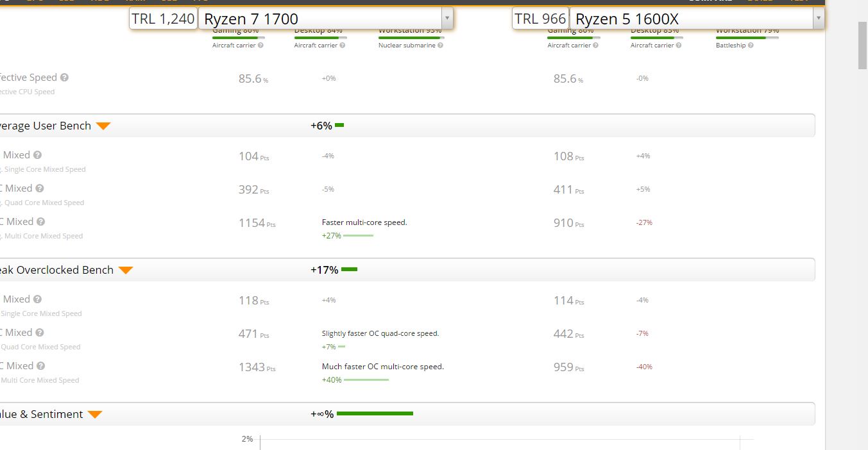The image size is (868, 450).
Task: Click help icon beside Single Core Mixed Speed under Peak Overclocked Bench
Action: (37, 299)
